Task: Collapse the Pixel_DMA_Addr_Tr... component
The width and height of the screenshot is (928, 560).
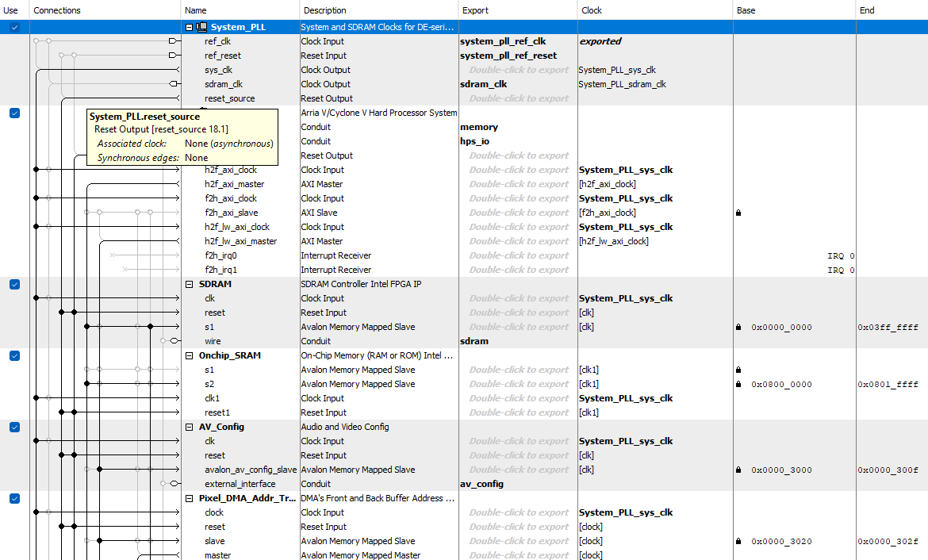Action: click(190, 498)
